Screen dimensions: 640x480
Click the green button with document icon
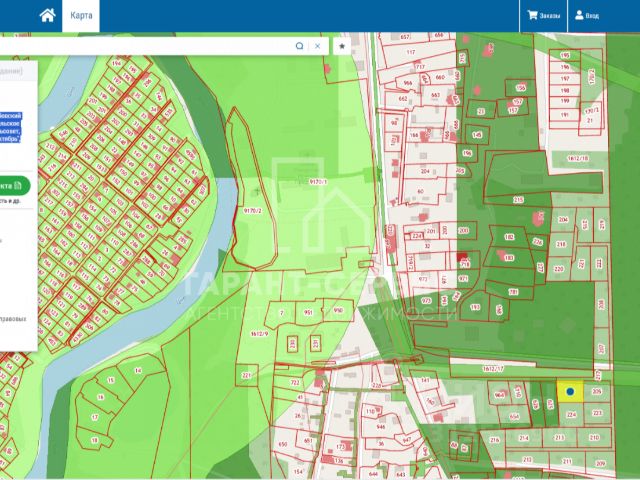[x=15, y=186]
